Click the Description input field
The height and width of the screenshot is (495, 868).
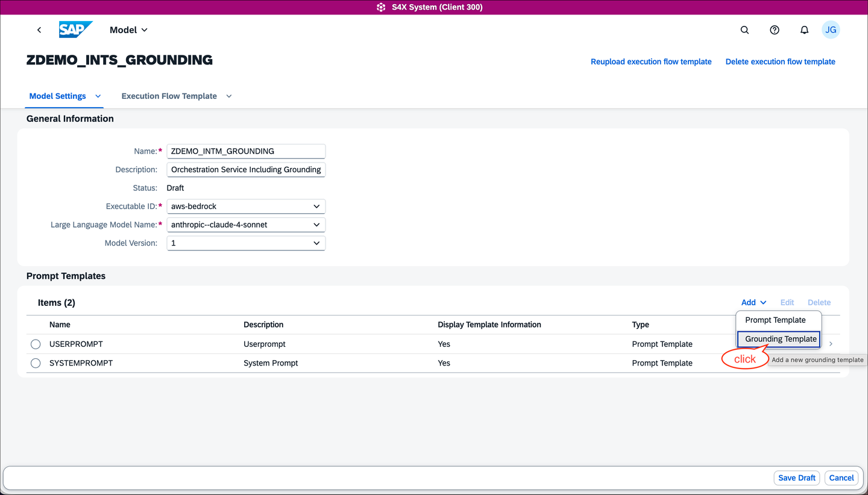[246, 170]
